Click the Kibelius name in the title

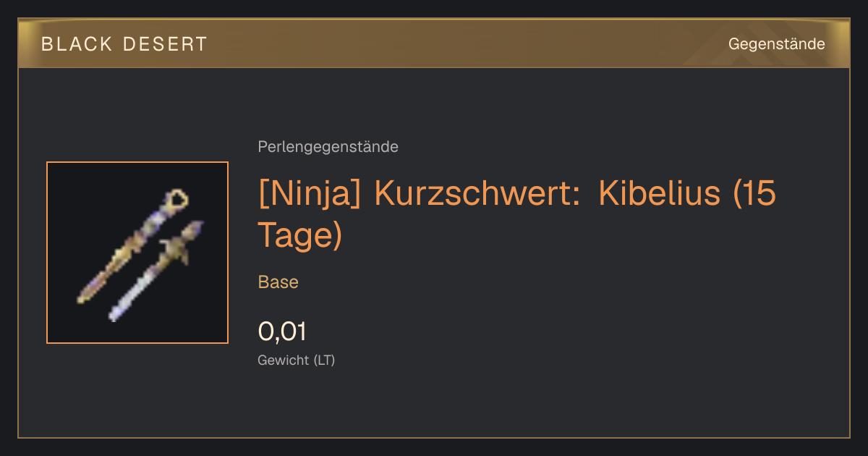point(659,194)
